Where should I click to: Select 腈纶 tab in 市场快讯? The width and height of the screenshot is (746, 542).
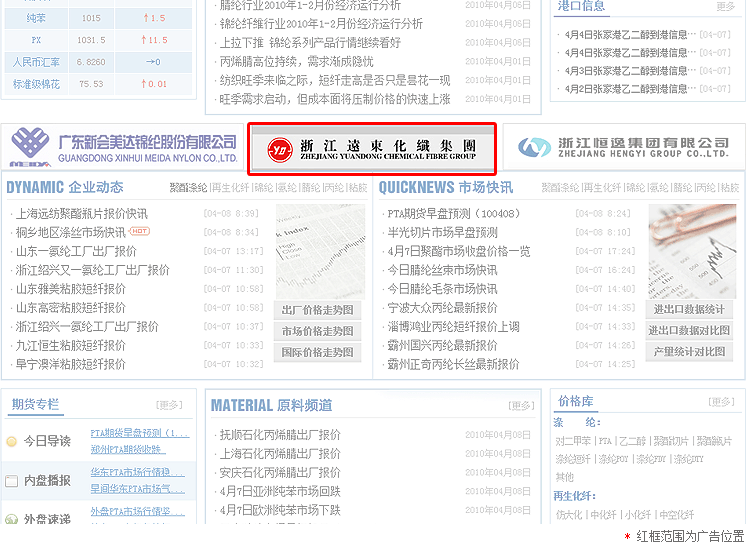683,188
